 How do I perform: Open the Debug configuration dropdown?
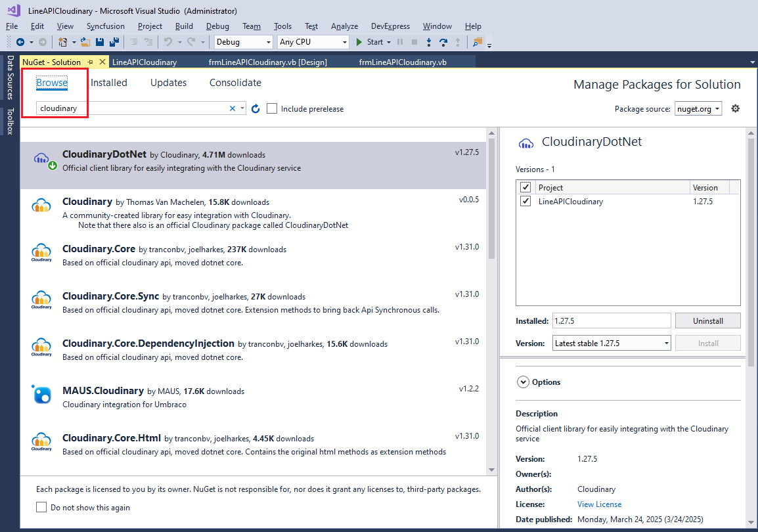[243, 42]
